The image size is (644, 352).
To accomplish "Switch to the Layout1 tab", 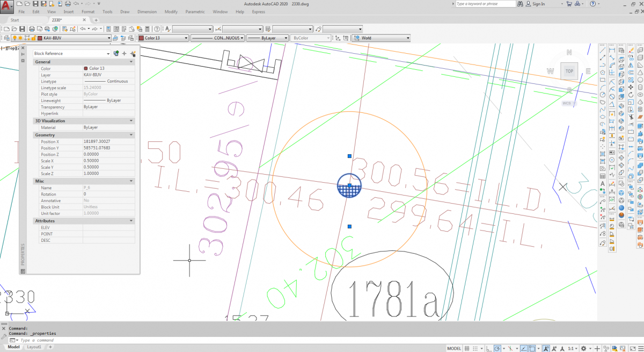I will pyautogui.click(x=34, y=347).
